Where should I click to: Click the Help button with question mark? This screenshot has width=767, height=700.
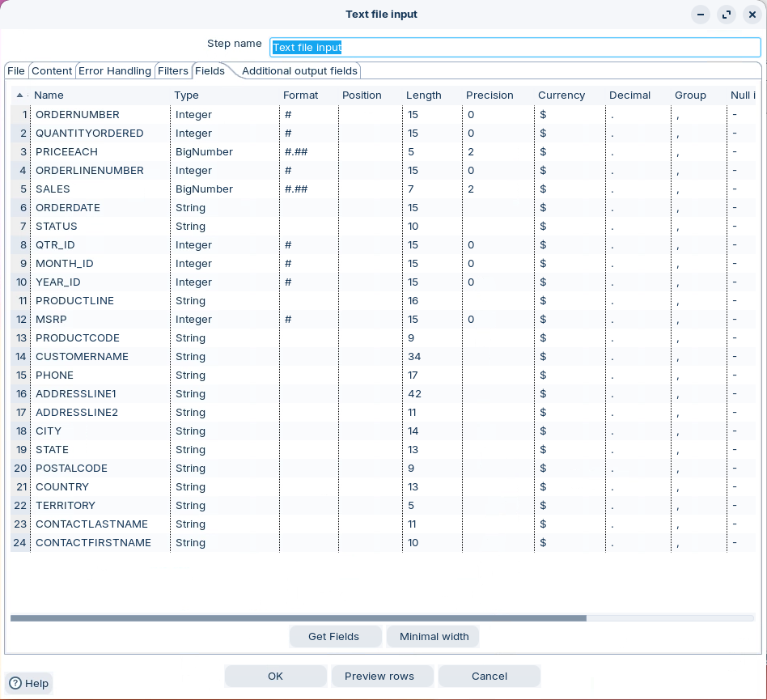pyautogui.click(x=29, y=683)
